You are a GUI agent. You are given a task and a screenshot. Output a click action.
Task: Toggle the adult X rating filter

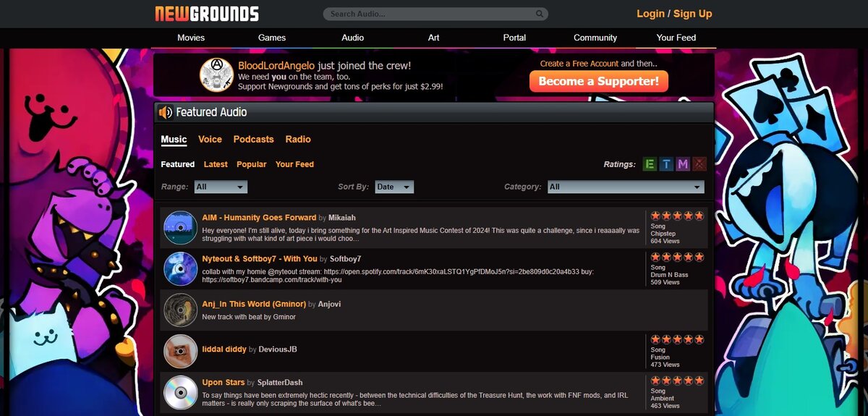click(x=699, y=164)
